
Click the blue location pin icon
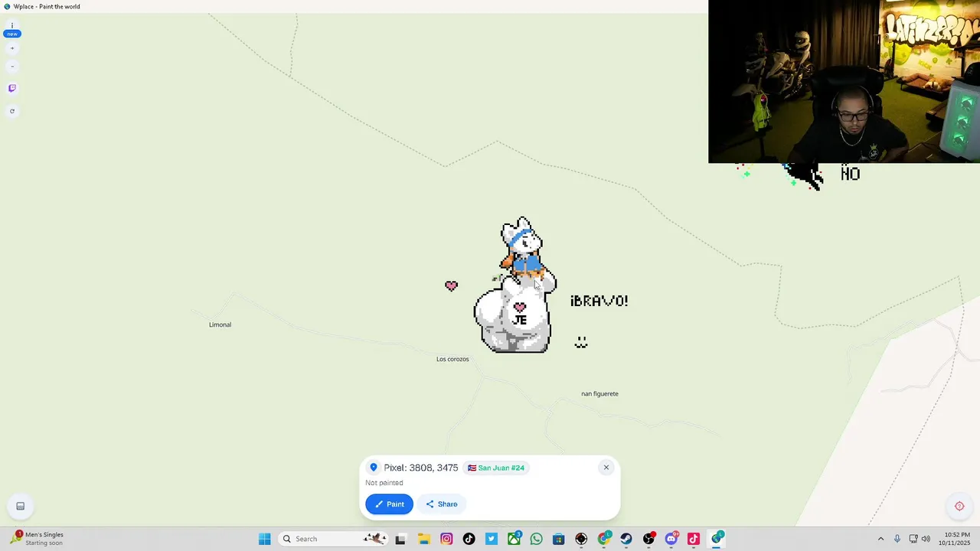[x=374, y=468]
